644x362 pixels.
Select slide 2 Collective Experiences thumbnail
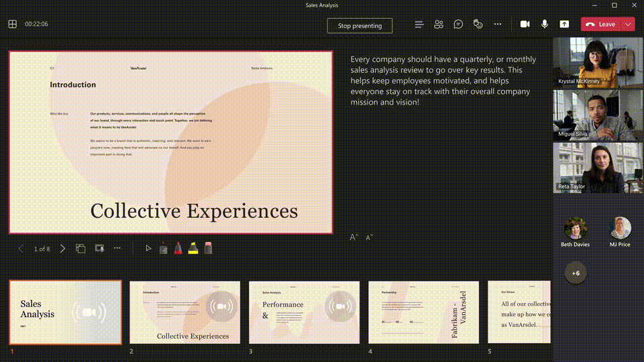[x=185, y=312]
